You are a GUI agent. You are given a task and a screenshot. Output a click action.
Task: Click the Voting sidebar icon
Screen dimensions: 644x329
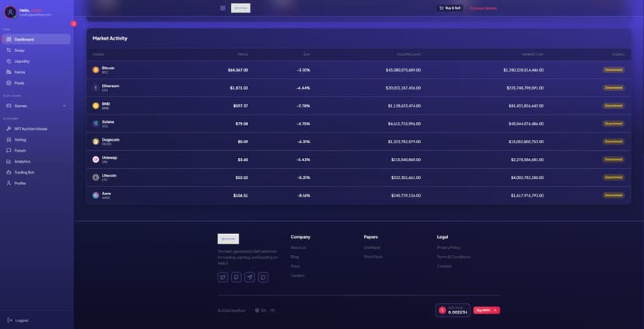point(9,140)
